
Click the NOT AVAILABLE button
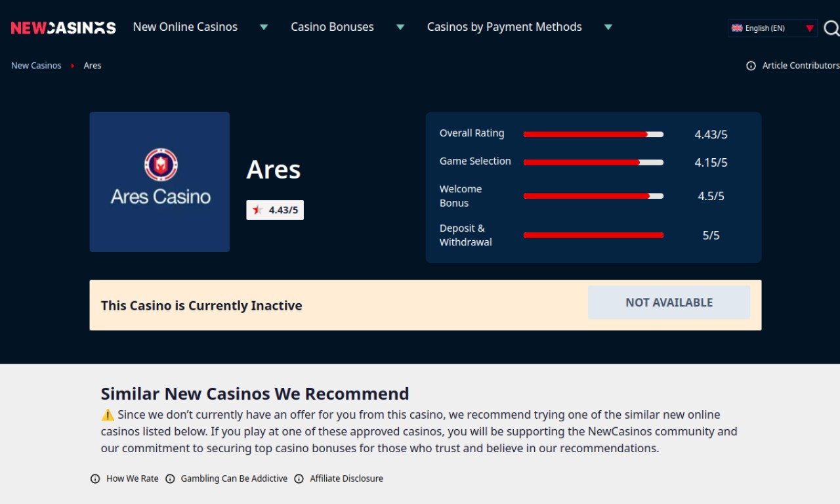pos(669,303)
